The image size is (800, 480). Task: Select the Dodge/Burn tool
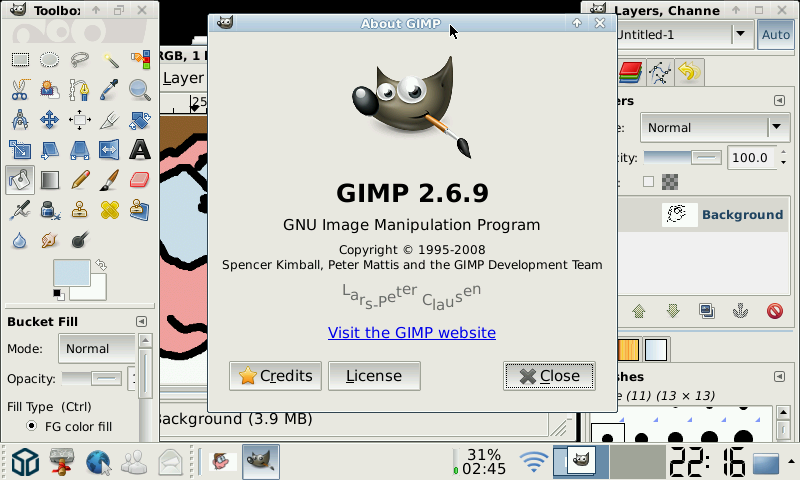click(80, 240)
